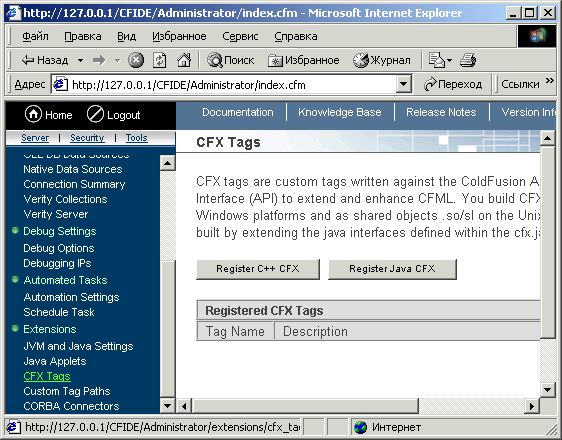This screenshot has width=562, height=440.
Task: Click the Ссылки links toolbar label
Action: click(x=520, y=85)
